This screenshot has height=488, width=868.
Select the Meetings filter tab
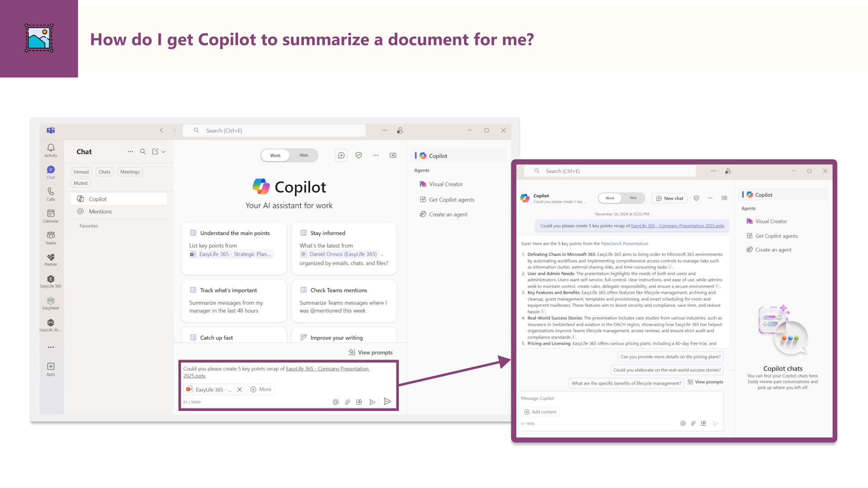coord(130,172)
